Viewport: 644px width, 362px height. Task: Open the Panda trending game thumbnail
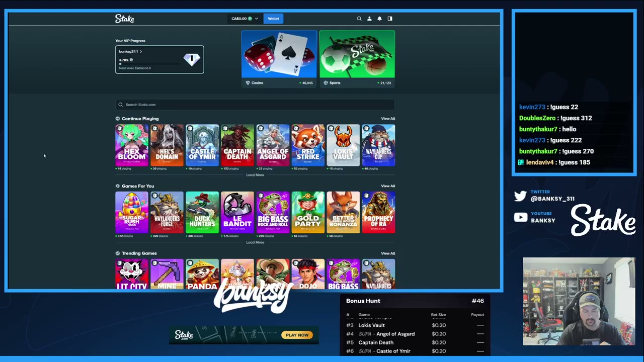coord(202,274)
